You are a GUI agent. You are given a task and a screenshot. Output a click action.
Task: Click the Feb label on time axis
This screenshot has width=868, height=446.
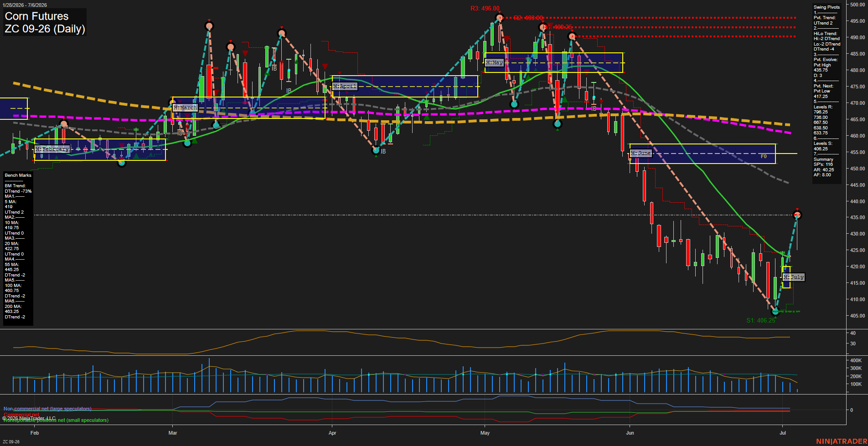35,433
